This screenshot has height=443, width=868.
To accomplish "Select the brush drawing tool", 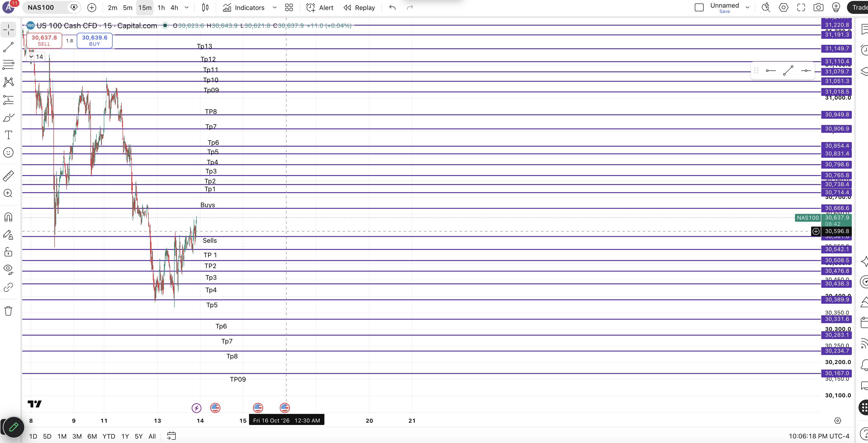I will 8,118.
